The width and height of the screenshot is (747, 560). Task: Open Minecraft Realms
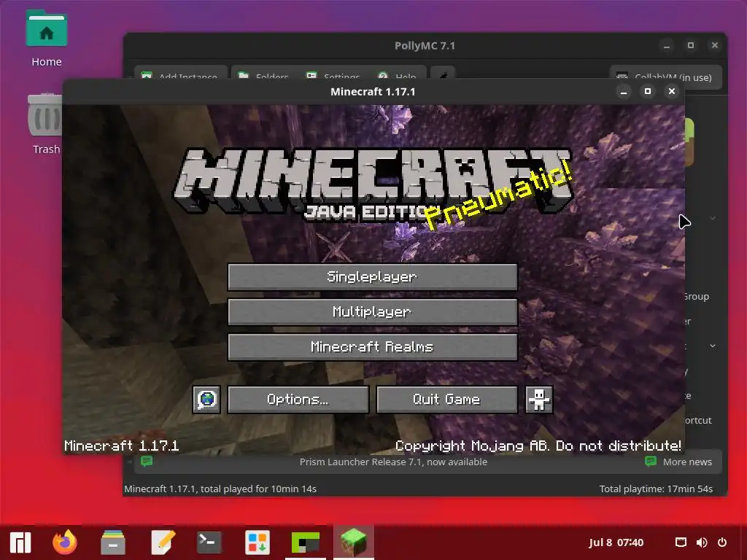pos(373,346)
